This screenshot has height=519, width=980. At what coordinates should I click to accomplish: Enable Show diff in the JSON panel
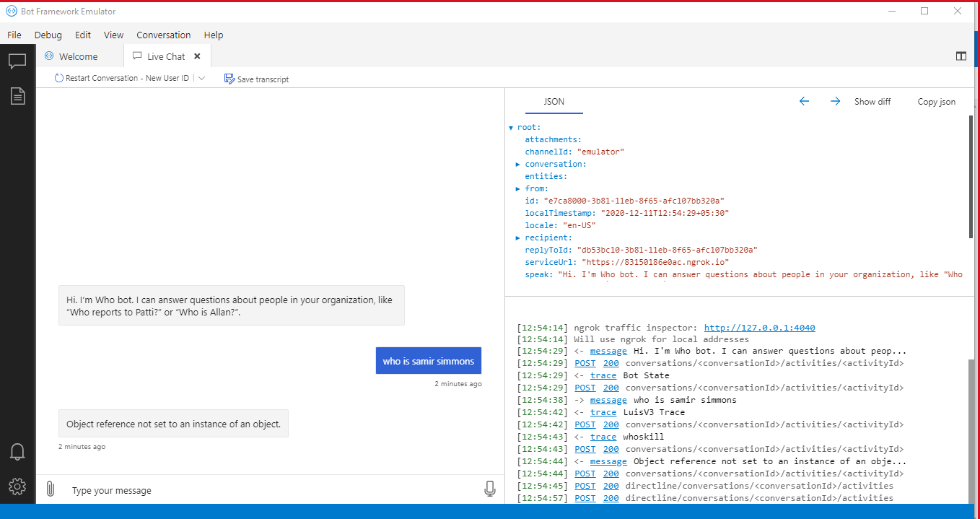(x=872, y=101)
